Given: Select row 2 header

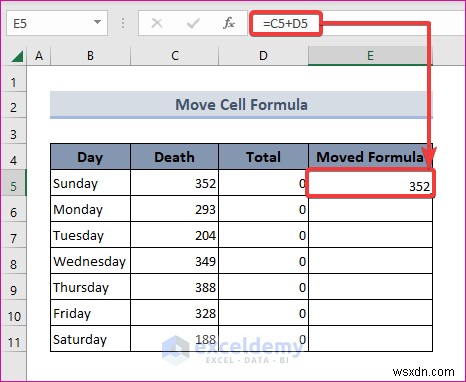Looking at the screenshot, I should (x=13, y=105).
